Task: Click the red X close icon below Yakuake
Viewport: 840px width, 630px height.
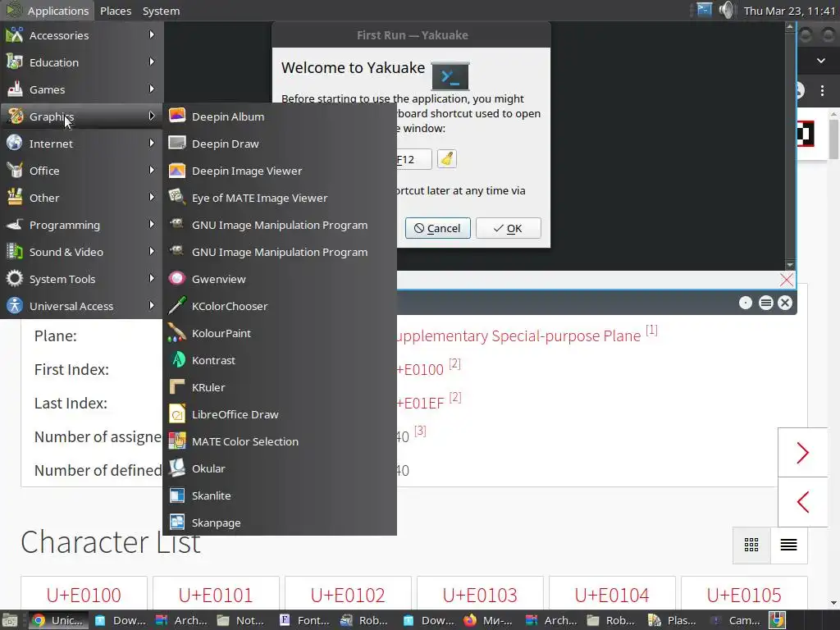Action: (787, 280)
